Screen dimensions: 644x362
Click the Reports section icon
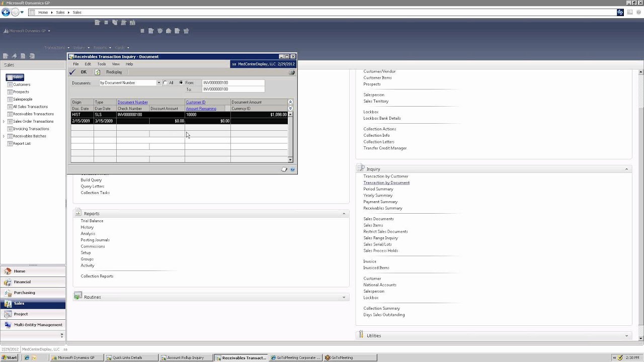pyautogui.click(x=78, y=213)
